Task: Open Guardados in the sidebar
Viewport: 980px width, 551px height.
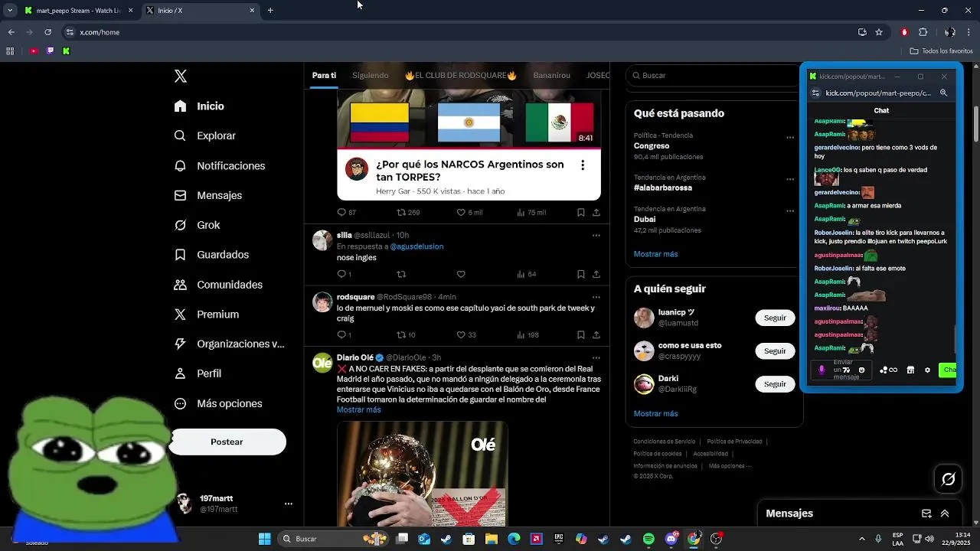Action: point(211,255)
